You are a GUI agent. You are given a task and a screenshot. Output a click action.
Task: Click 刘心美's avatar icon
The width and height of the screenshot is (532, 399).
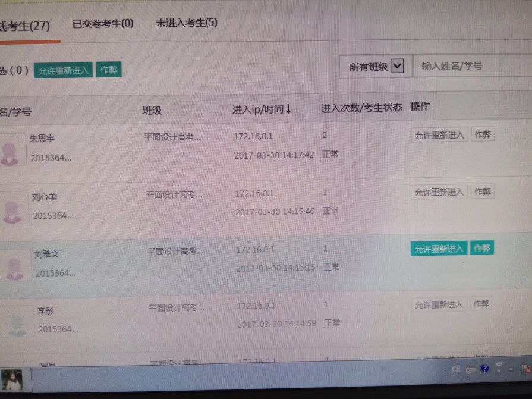[12, 208]
